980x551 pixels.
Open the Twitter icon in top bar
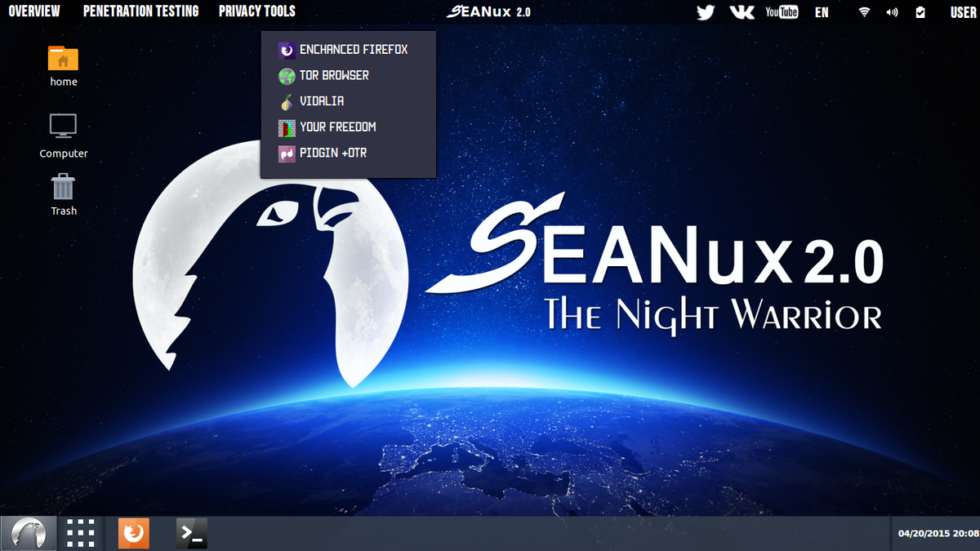pyautogui.click(x=706, y=12)
